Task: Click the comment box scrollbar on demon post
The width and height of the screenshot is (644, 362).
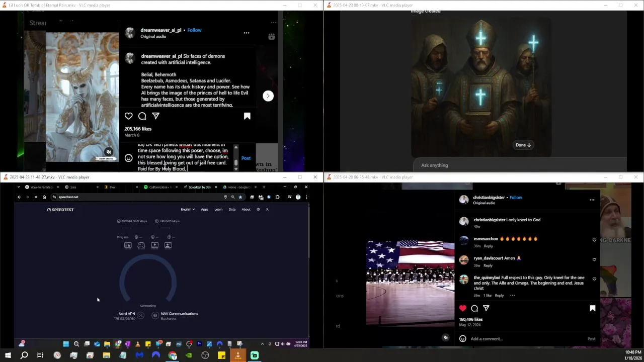Action: pos(236,163)
